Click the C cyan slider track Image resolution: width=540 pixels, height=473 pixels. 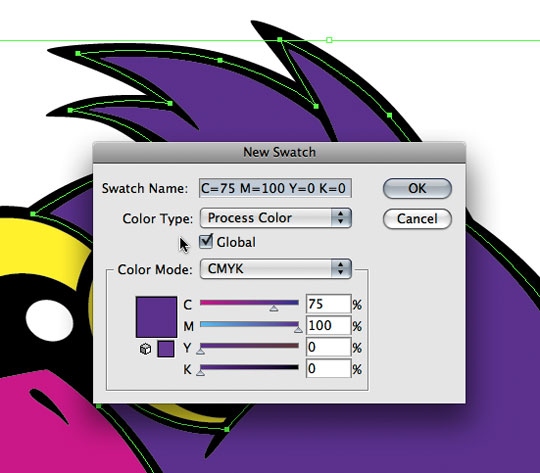click(x=249, y=303)
